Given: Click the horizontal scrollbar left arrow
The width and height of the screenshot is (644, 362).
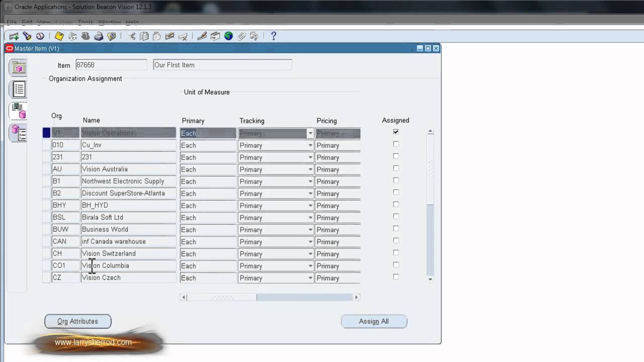Looking at the screenshot, I should [184, 297].
